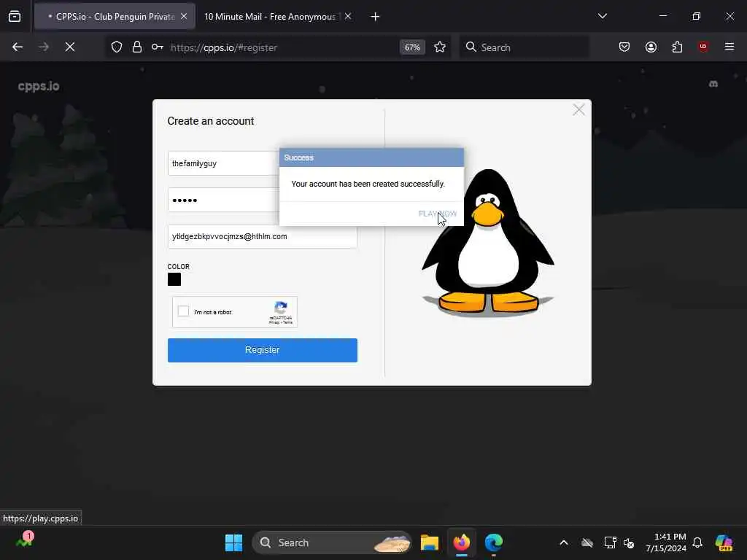View site security lock info
The image size is (747, 560).
coord(136,47)
